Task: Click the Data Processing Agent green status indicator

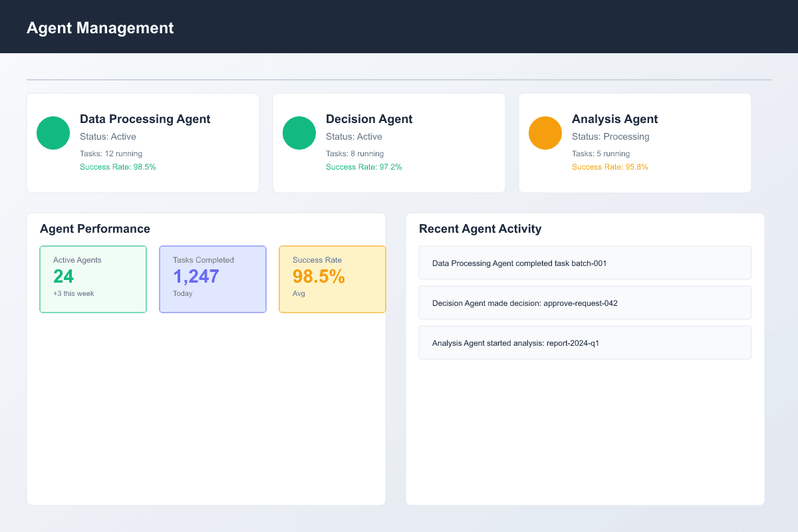Action: pyautogui.click(x=53, y=133)
